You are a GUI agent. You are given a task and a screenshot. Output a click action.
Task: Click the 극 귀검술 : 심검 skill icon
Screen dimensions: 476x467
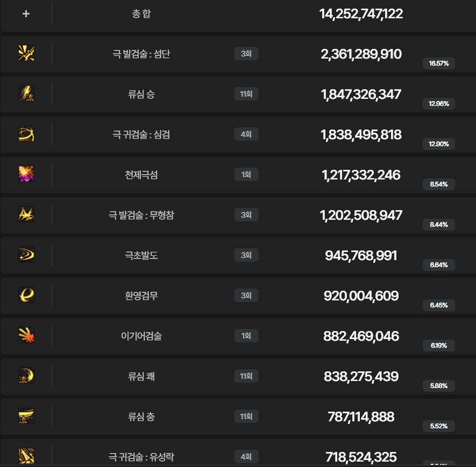[26, 134]
